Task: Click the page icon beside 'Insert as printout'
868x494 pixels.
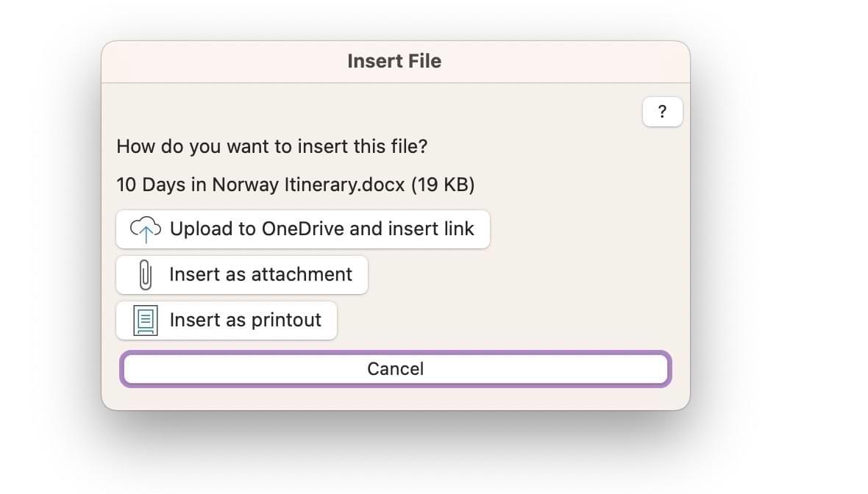Action: point(143,320)
